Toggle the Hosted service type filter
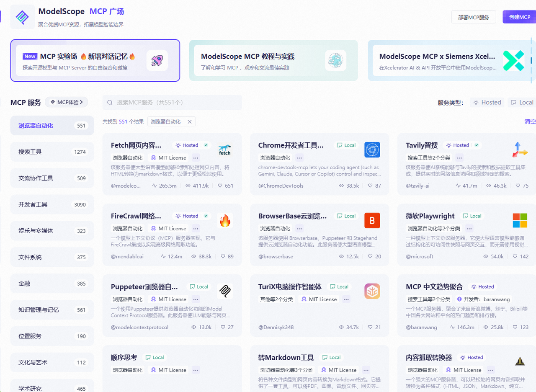This screenshot has width=536, height=392. click(x=487, y=102)
